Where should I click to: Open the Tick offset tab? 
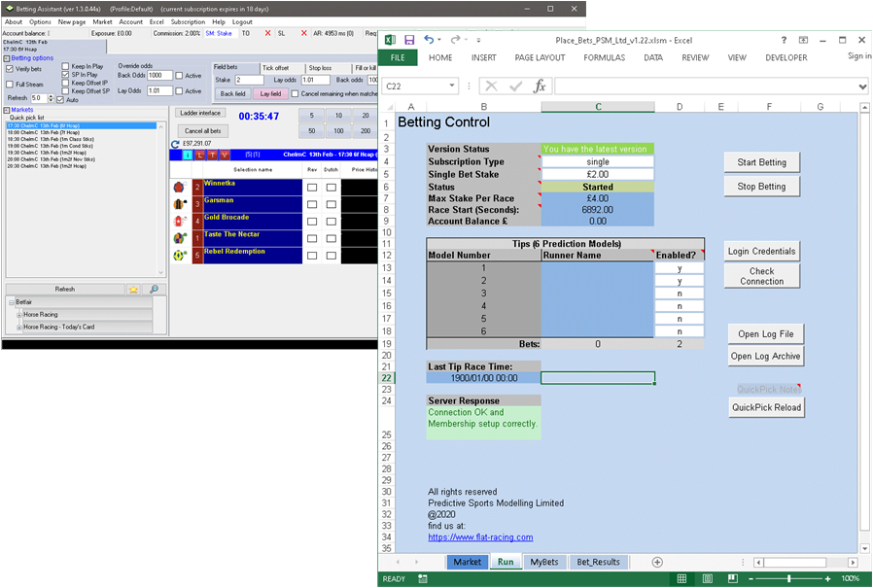[x=283, y=68]
